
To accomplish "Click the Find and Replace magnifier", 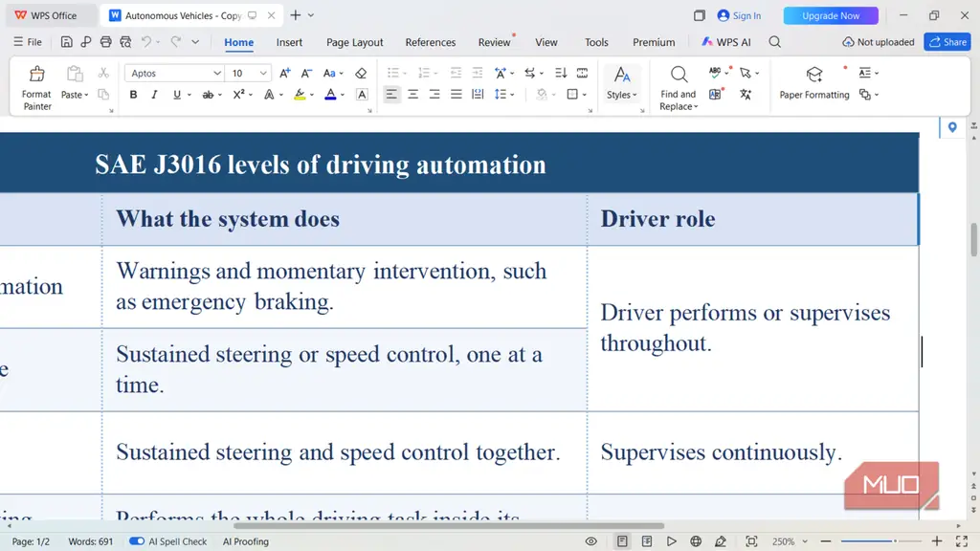I will [679, 75].
